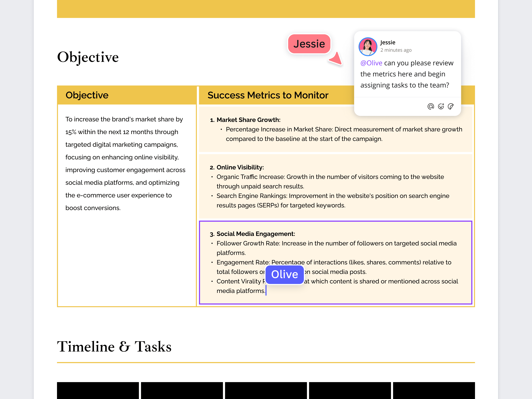Open the sticker picker in the comment card
Image resolution: width=532 pixels, height=399 pixels.
pyautogui.click(x=451, y=106)
